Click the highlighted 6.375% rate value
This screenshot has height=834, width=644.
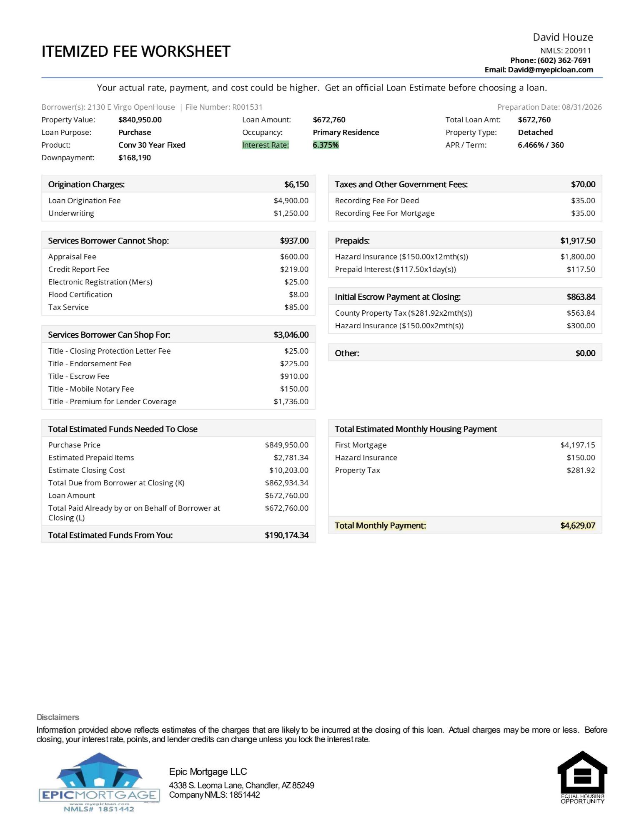[326, 145]
